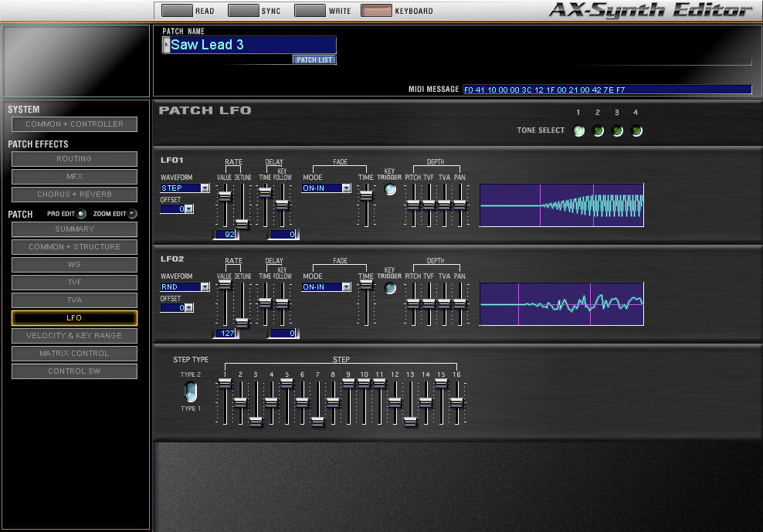Screen dimensions: 763x532
Task: Click the step 9 slider handle
Action: click(348, 384)
